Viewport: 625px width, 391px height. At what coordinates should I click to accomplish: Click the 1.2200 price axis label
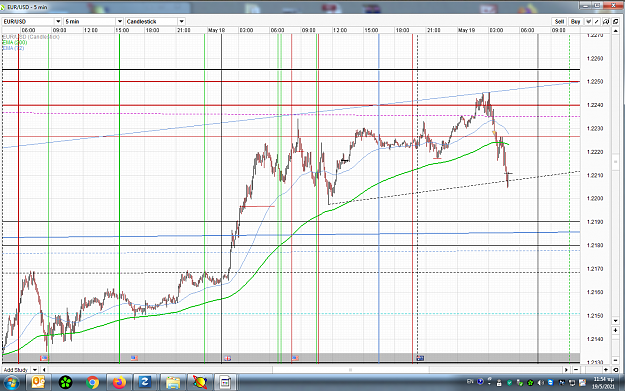click(595, 198)
